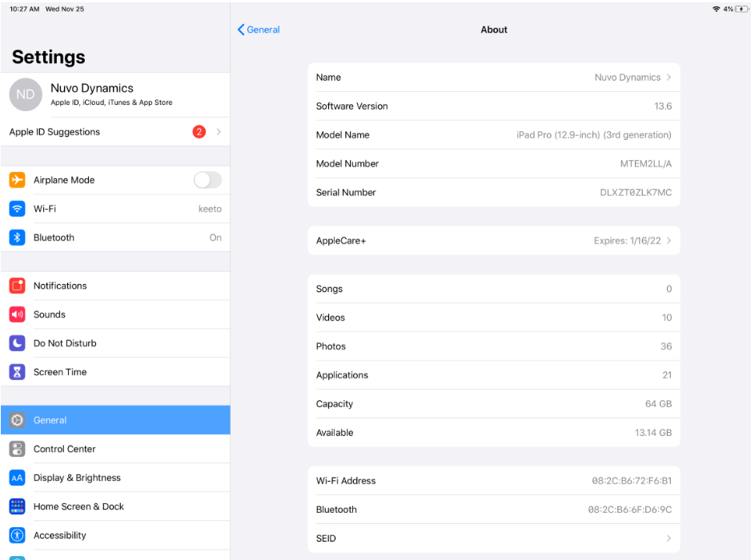Tap the Accessibility icon
The width and height of the screenshot is (751, 560).
point(18,535)
